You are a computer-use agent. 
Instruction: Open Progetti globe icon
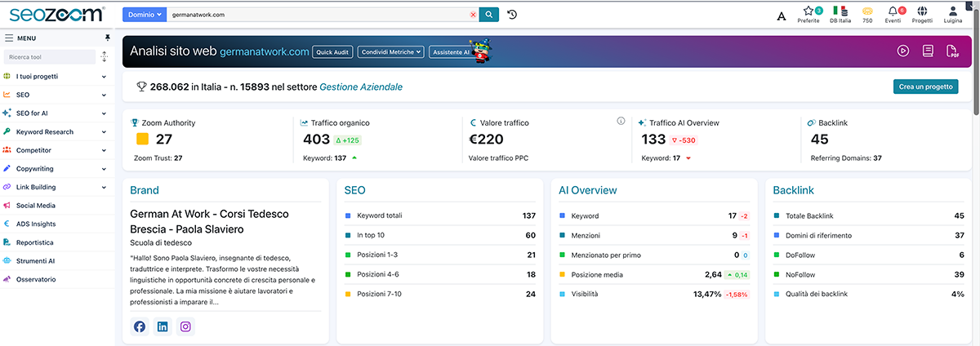pos(922,15)
